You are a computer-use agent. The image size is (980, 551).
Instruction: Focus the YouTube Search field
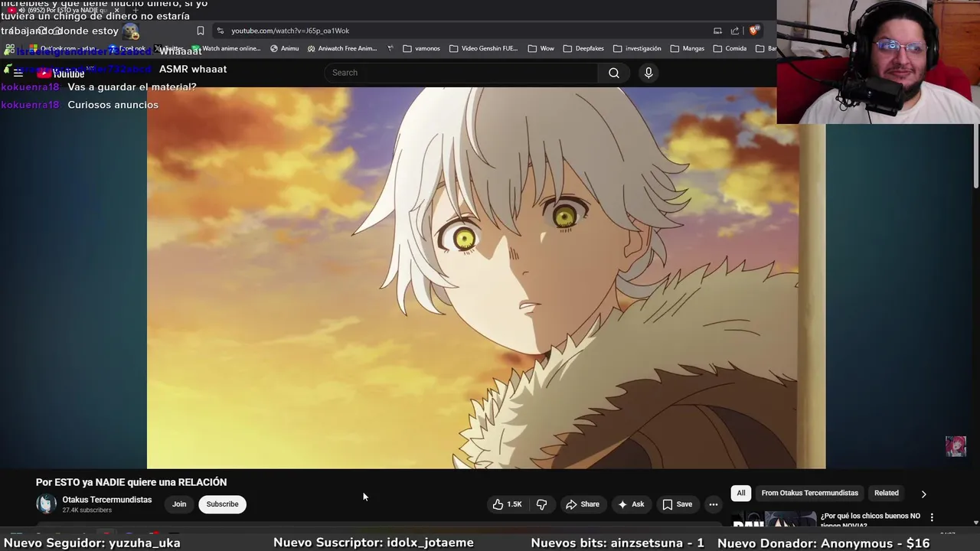461,73
